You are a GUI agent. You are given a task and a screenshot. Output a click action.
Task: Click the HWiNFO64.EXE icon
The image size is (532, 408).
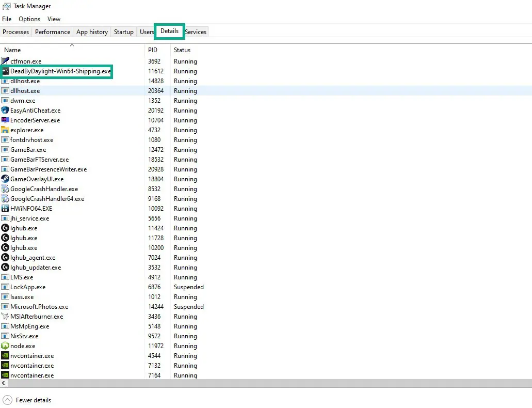click(x=5, y=209)
